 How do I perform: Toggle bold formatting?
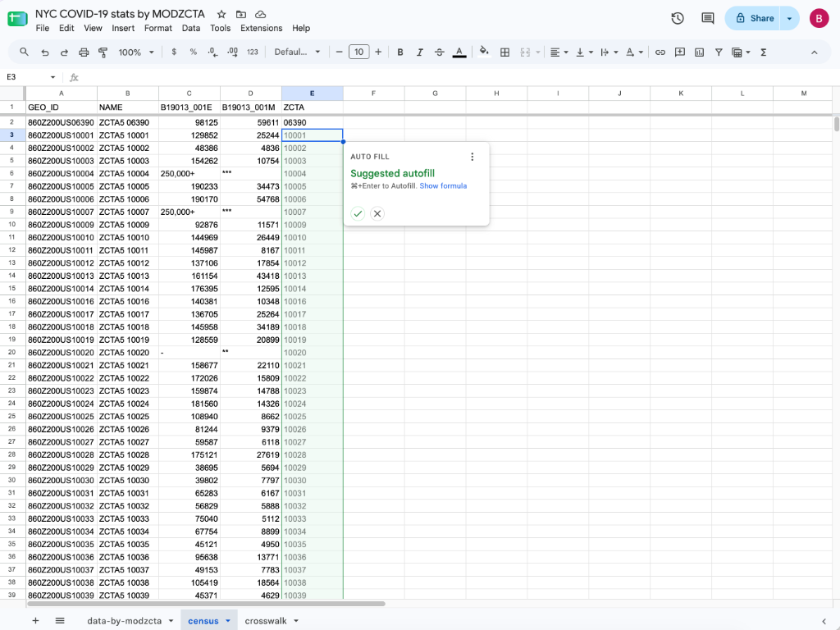[x=399, y=52]
